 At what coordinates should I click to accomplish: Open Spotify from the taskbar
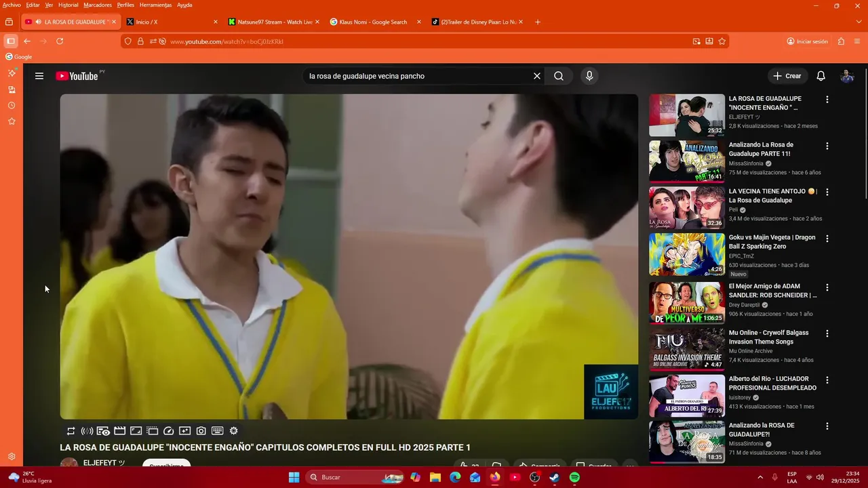pyautogui.click(x=574, y=477)
